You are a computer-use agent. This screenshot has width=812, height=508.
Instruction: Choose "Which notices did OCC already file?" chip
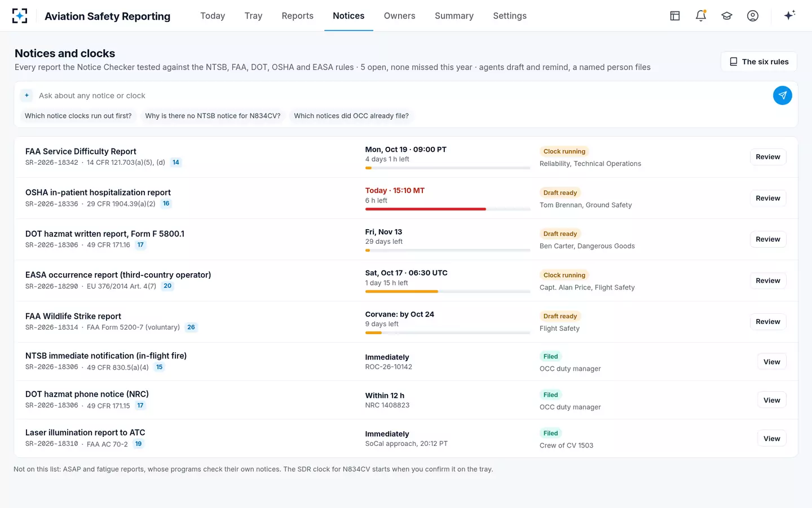pos(351,116)
